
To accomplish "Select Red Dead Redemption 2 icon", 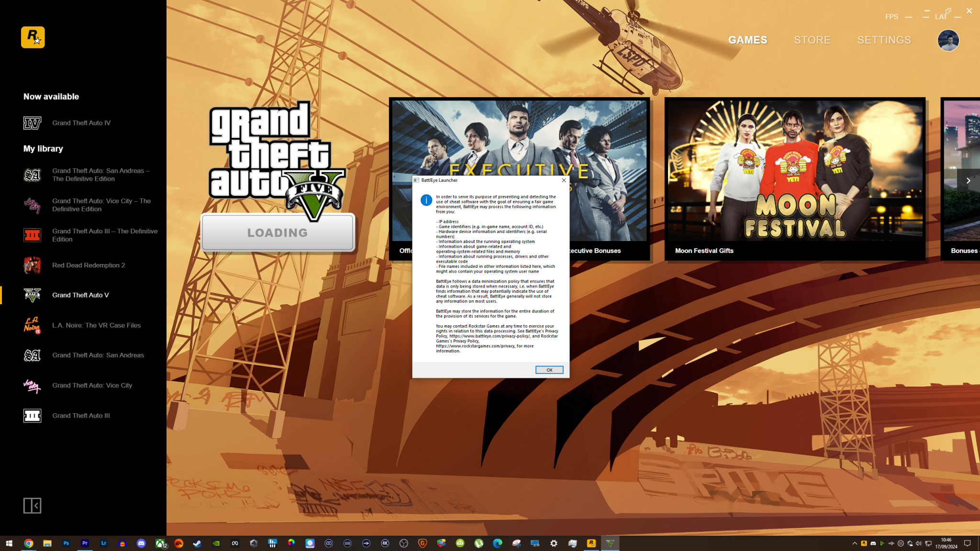I will pos(32,265).
